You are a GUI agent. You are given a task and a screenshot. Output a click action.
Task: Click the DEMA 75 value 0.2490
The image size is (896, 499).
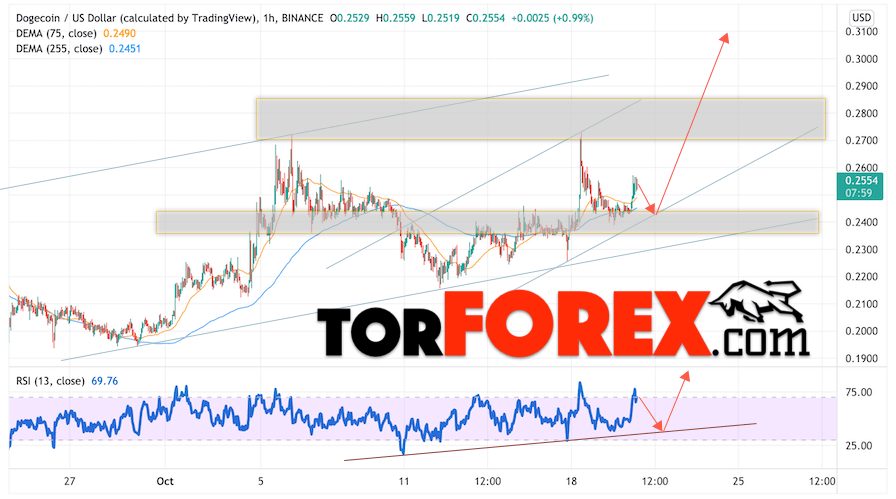[119, 34]
